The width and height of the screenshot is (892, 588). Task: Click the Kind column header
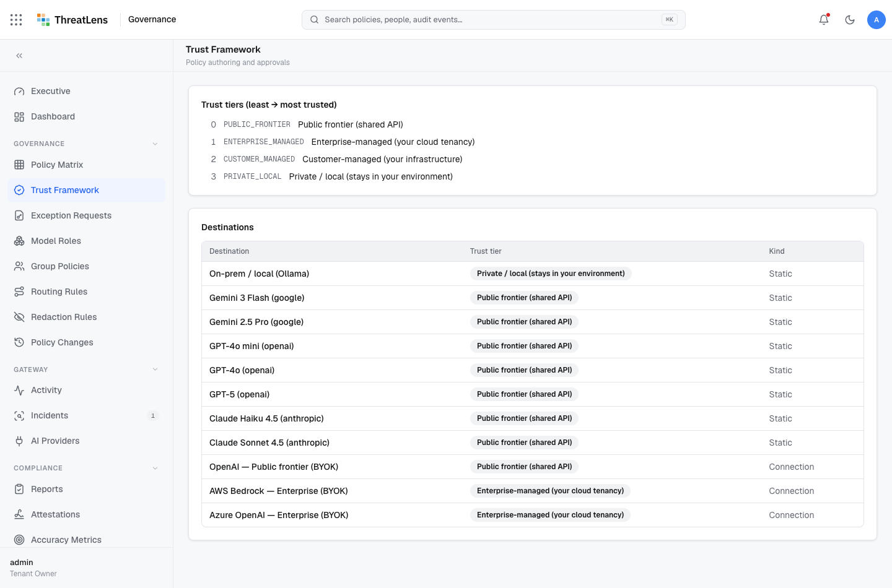[x=777, y=251]
